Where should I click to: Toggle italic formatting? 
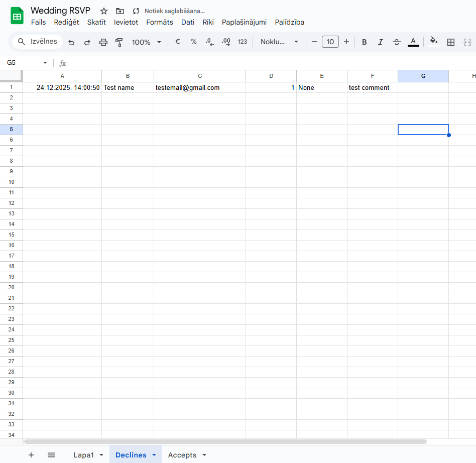point(381,42)
